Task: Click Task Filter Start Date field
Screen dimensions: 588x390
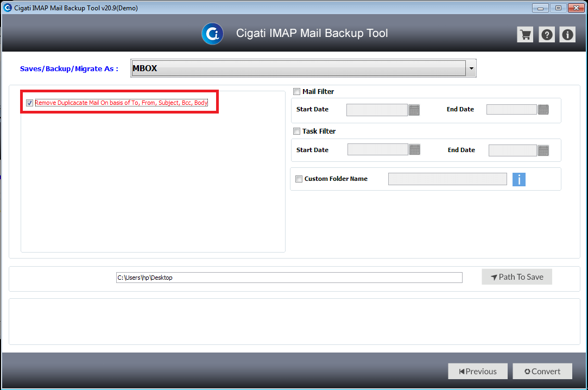Action: (x=378, y=149)
